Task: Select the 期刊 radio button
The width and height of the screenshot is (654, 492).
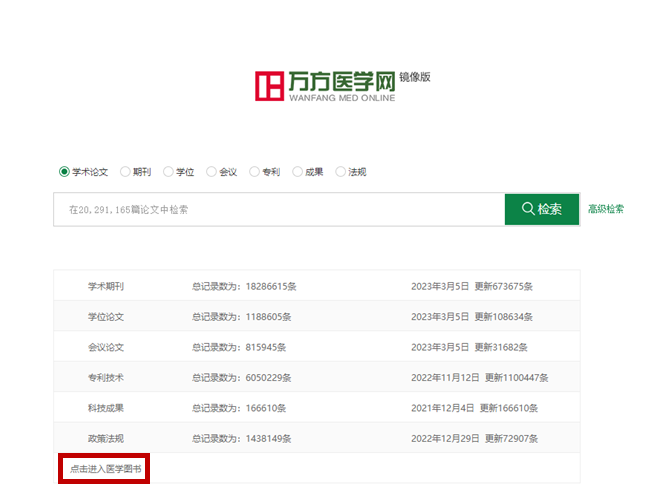Action: pos(125,172)
